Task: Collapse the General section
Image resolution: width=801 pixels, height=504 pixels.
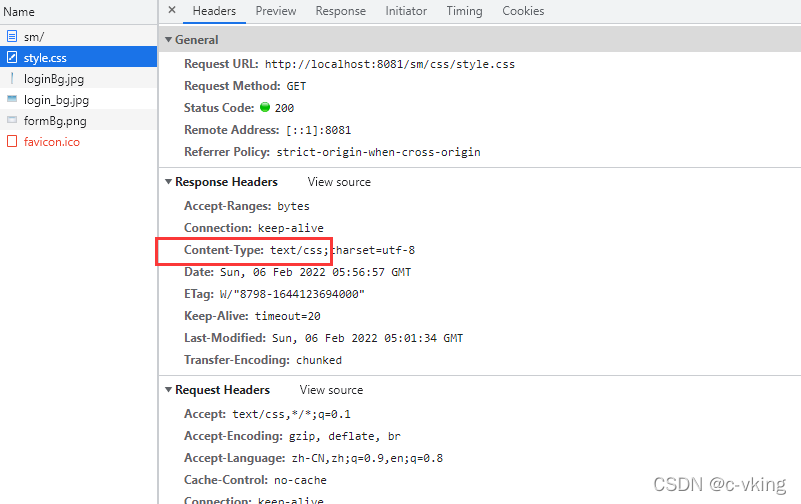Action: [169, 39]
